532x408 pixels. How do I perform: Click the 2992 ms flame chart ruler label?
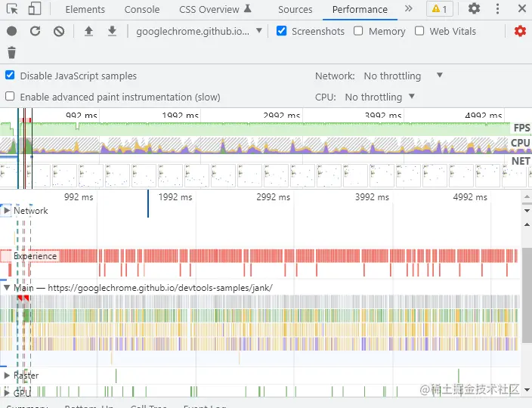click(273, 197)
